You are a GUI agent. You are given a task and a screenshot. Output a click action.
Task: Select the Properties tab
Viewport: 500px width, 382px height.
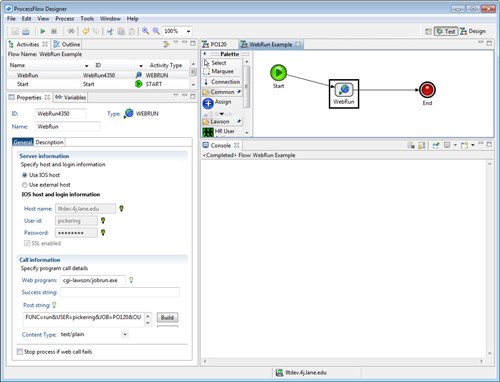pos(29,97)
